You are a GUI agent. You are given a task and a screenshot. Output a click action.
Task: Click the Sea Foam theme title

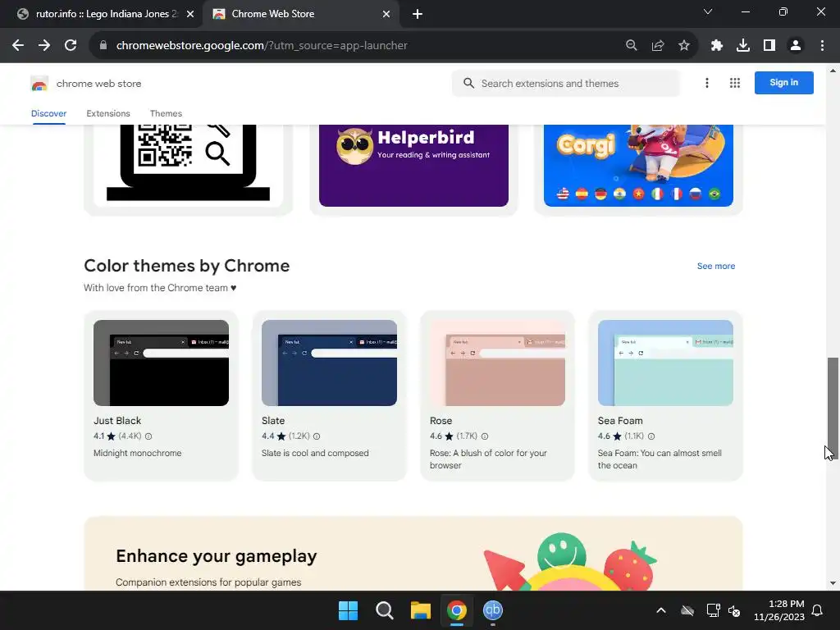click(620, 421)
